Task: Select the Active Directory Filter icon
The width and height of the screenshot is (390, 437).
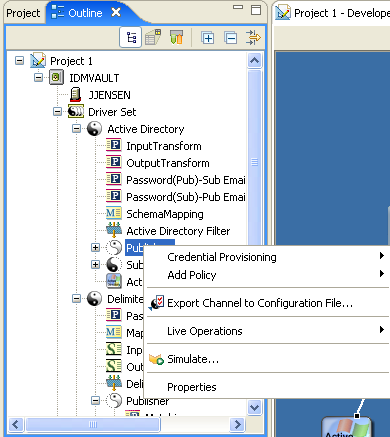Action: (x=114, y=230)
